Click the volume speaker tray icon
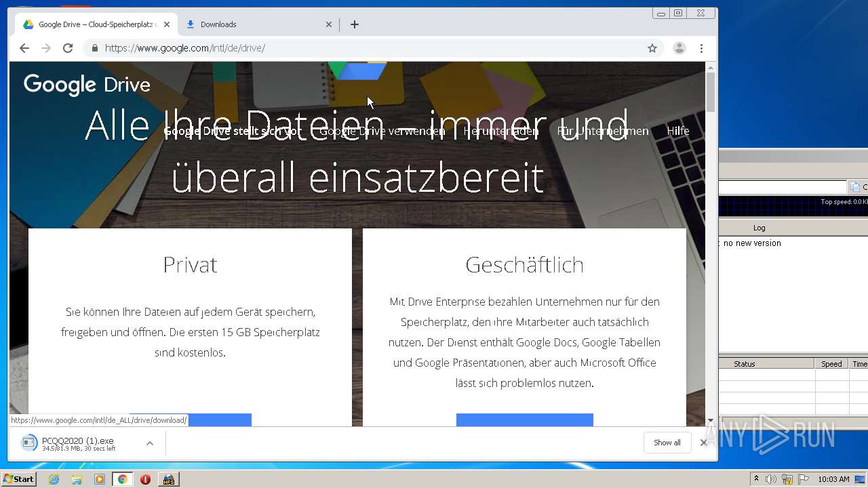The image size is (868, 488). 771,479
